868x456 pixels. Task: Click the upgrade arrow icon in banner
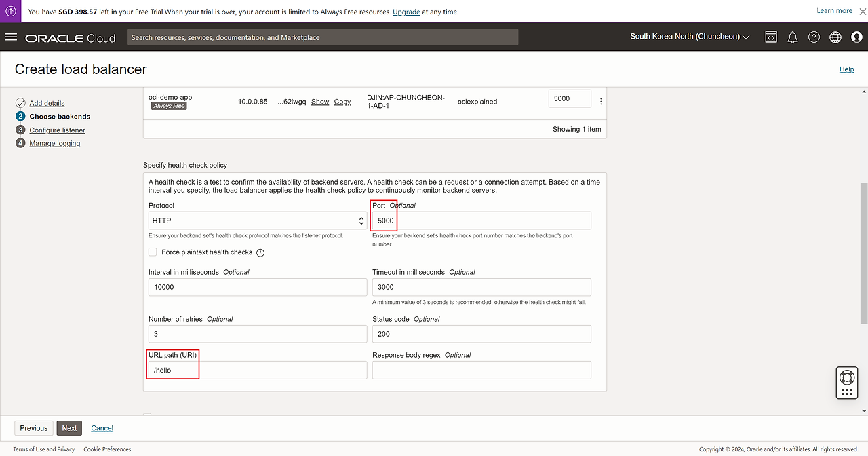pos(11,11)
